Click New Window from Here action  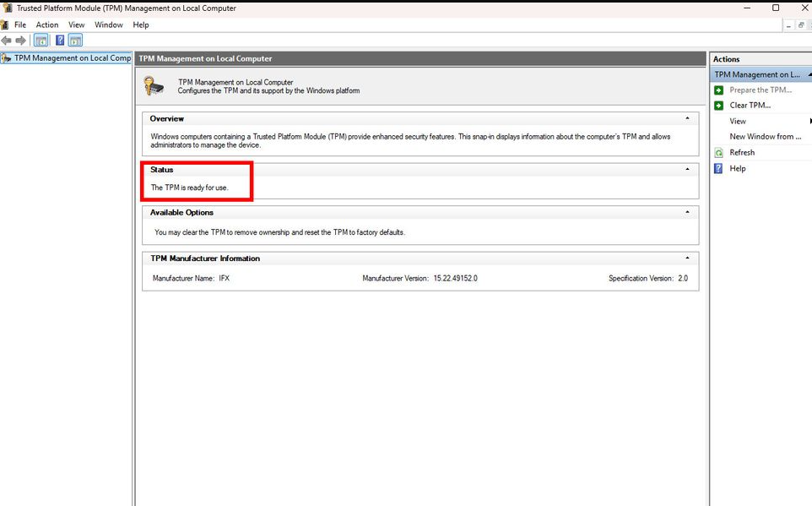[x=765, y=137]
